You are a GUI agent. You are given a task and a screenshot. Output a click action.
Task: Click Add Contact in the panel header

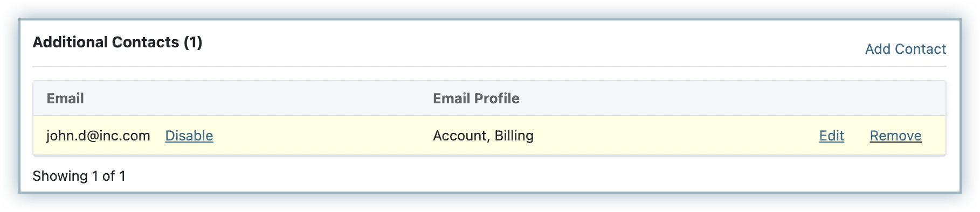(905, 49)
